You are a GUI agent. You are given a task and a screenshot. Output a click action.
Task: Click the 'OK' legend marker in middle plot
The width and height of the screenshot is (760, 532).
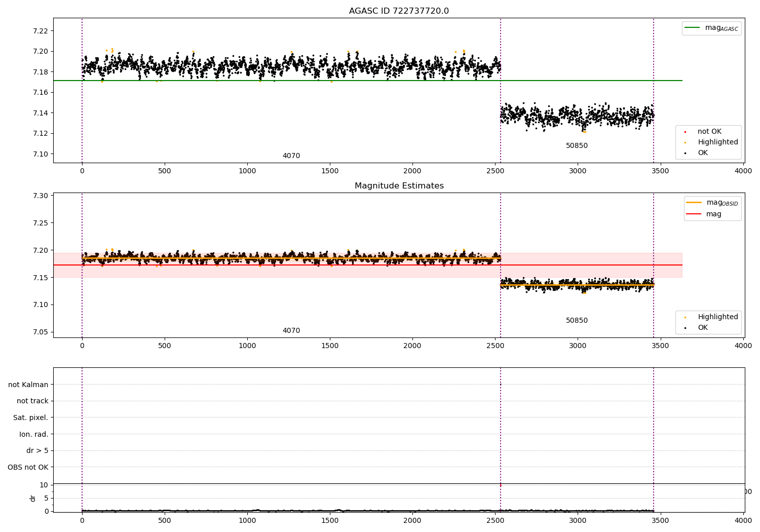coord(685,328)
